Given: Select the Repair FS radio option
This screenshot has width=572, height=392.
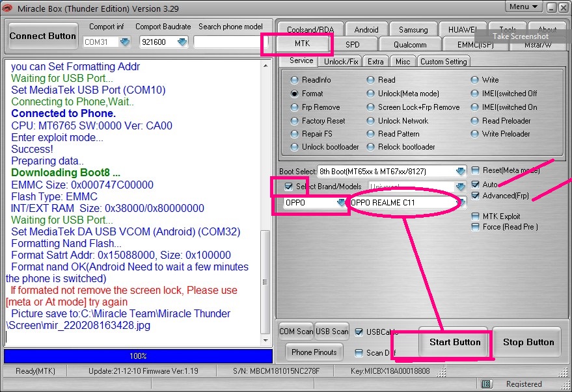Looking at the screenshot, I should [x=294, y=134].
